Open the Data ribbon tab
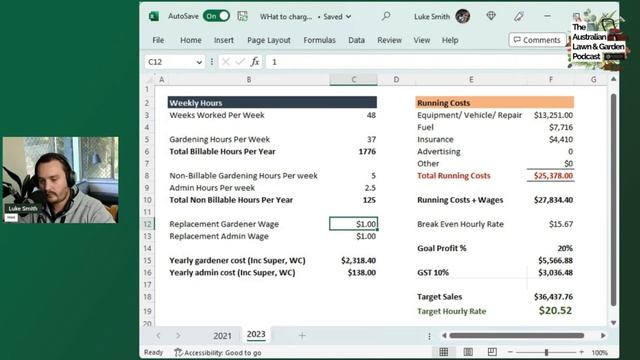 356,40
